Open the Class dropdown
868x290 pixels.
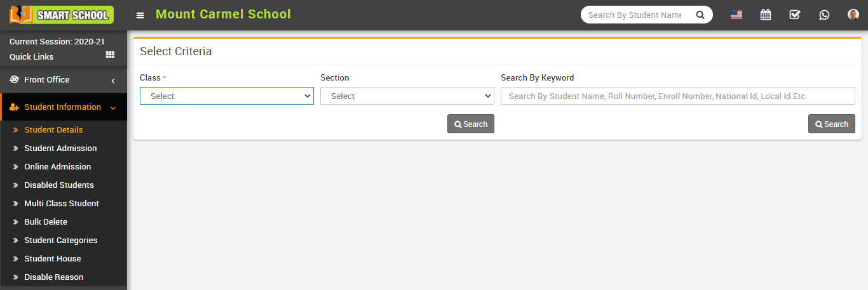pyautogui.click(x=227, y=96)
